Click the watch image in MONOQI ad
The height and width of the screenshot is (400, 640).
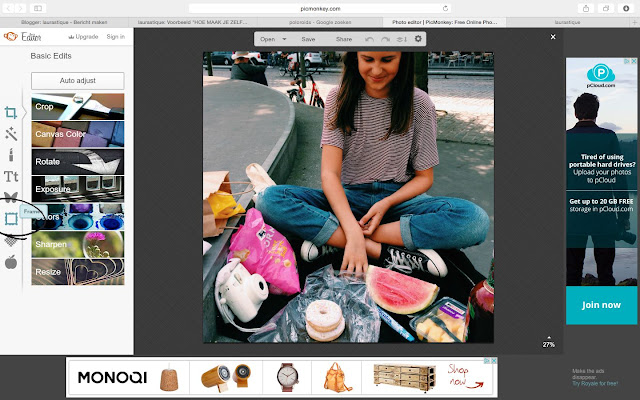coord(287,377)
